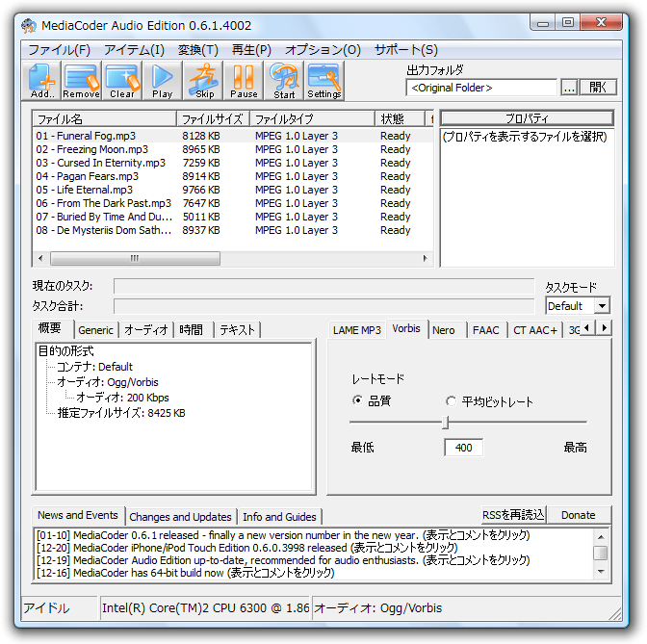
Task: Click the file list scroll left arrow
Action: [40, 259]
